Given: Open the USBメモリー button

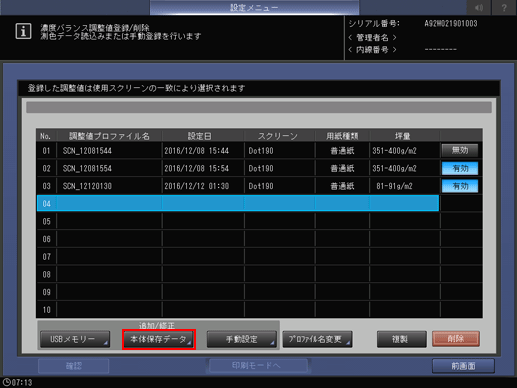Looking at the screenshot, I should click(x=75, y=339).
